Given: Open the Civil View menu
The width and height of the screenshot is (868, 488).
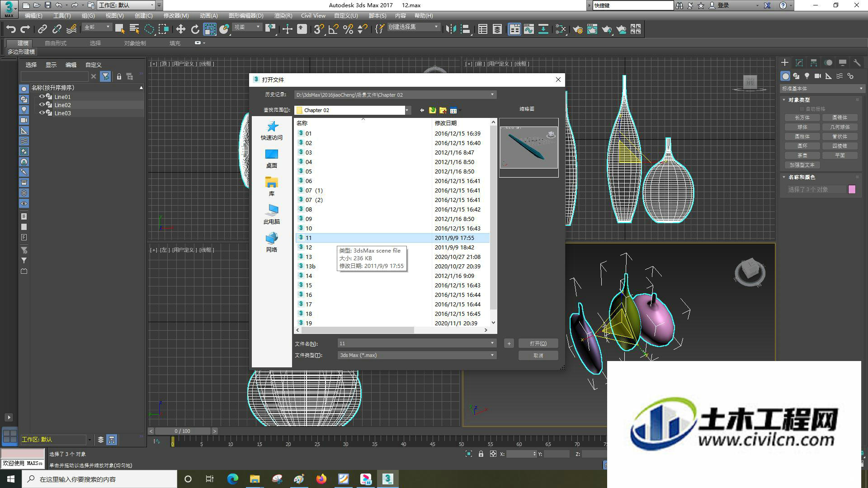Looking at the screenshot, I should coord(313,16).
